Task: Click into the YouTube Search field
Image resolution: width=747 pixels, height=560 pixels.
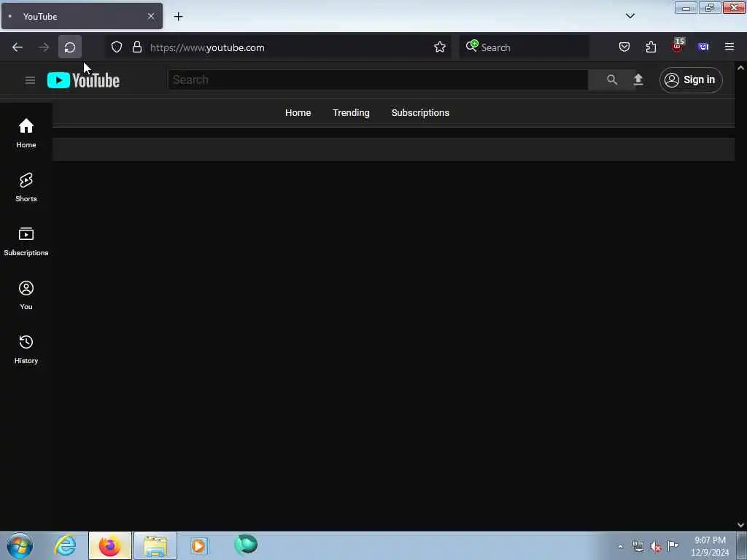Action: click(x=378, y=80)
